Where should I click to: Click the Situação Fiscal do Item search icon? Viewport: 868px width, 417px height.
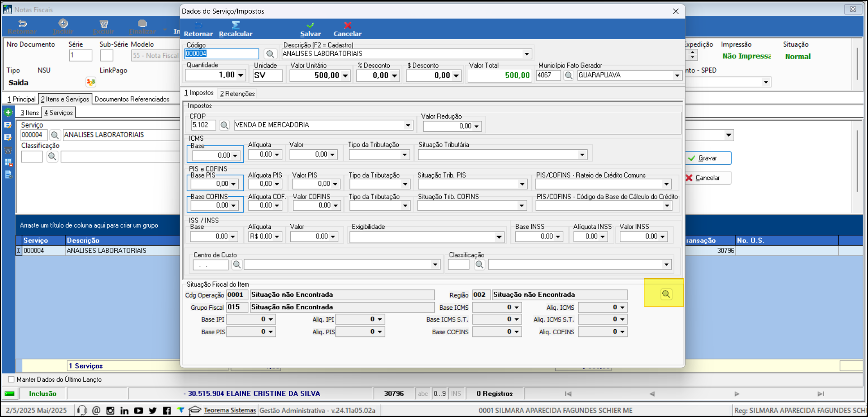tap(666, 294)
